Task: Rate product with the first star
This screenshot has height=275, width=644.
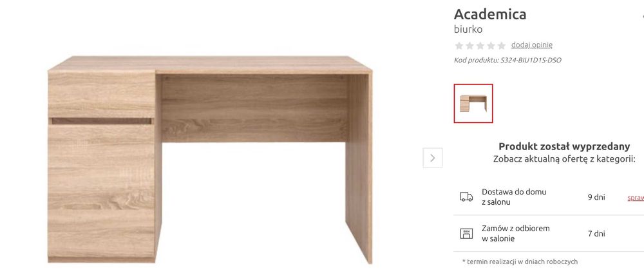Action: (x=459, y=46)
